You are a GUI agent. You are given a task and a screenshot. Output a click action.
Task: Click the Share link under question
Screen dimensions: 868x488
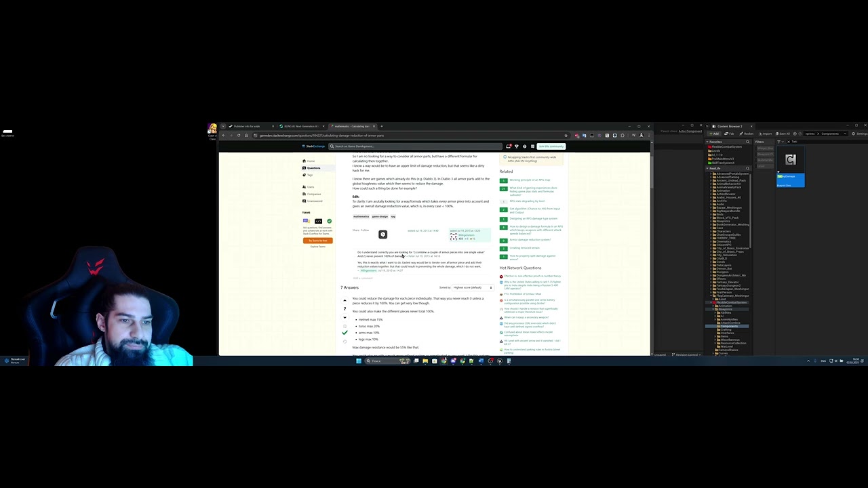click(356, 230)
